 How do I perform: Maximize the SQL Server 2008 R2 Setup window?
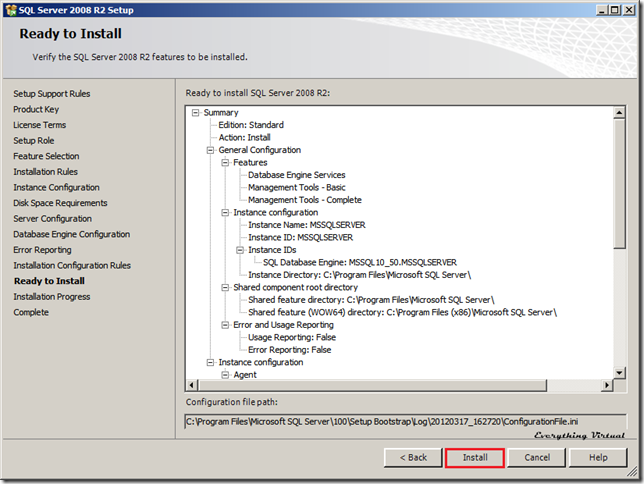click(x=615, y=10)
